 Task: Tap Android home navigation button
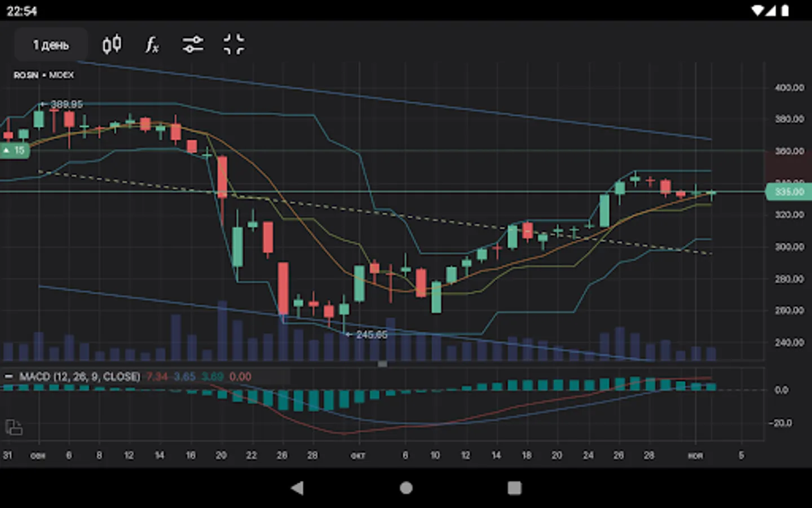406,488
